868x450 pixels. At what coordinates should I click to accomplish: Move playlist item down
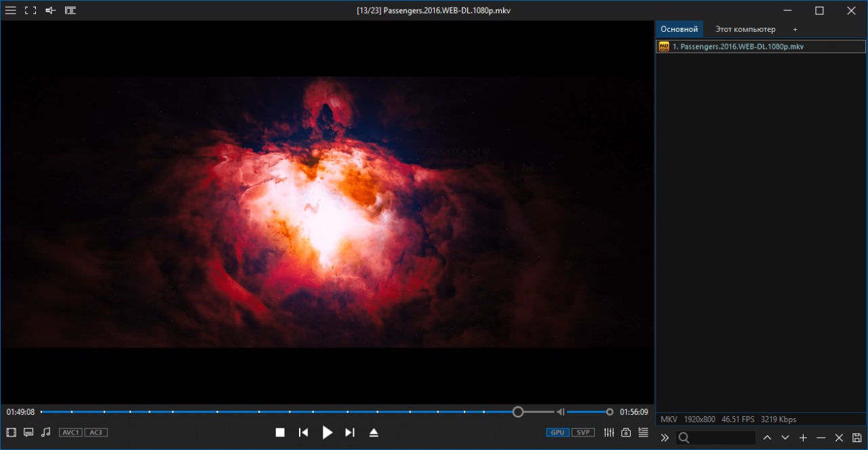point(785,438)
